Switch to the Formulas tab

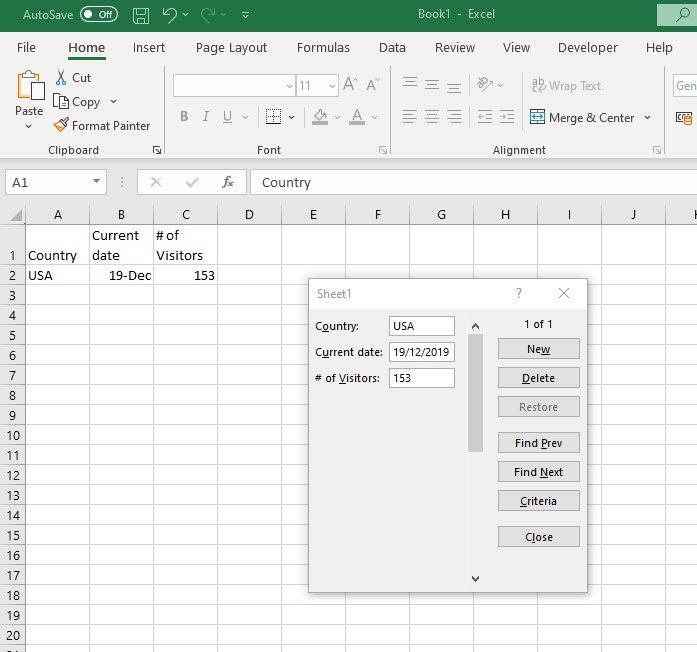pyautogui.click(x=323, y=48)
